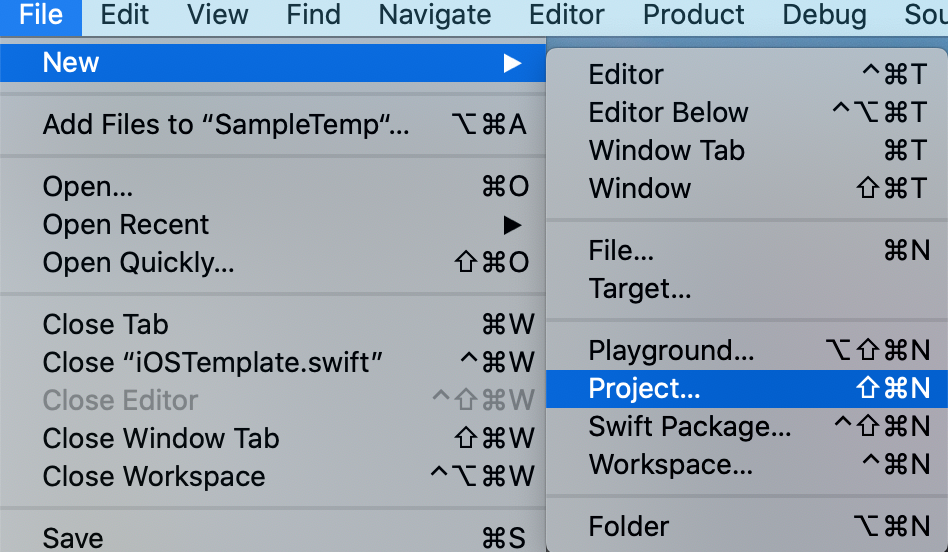The height and width of the screenshot is (552, 948).
Task: Click the New submenu arrow
Action: click(x=512, y=63)
